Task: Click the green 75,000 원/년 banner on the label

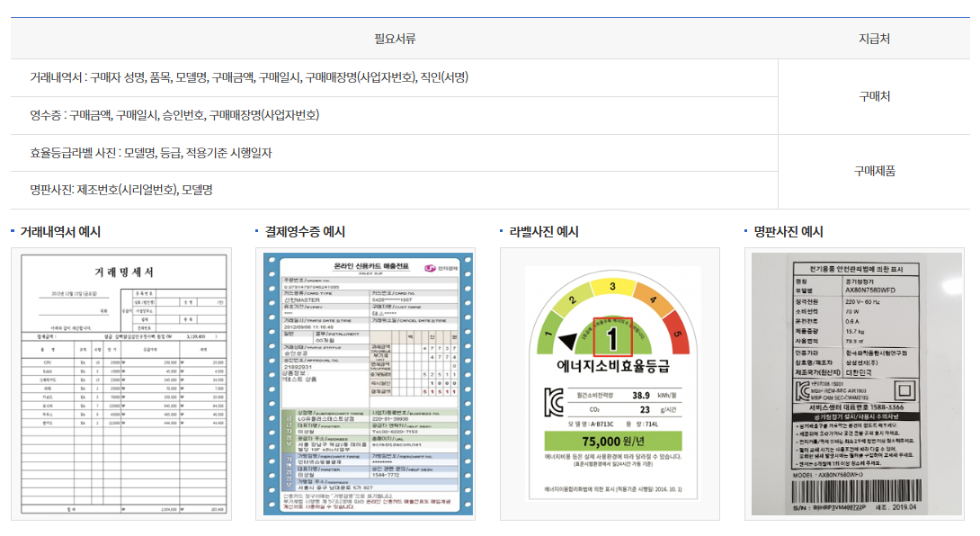Action: pos(613,442)
